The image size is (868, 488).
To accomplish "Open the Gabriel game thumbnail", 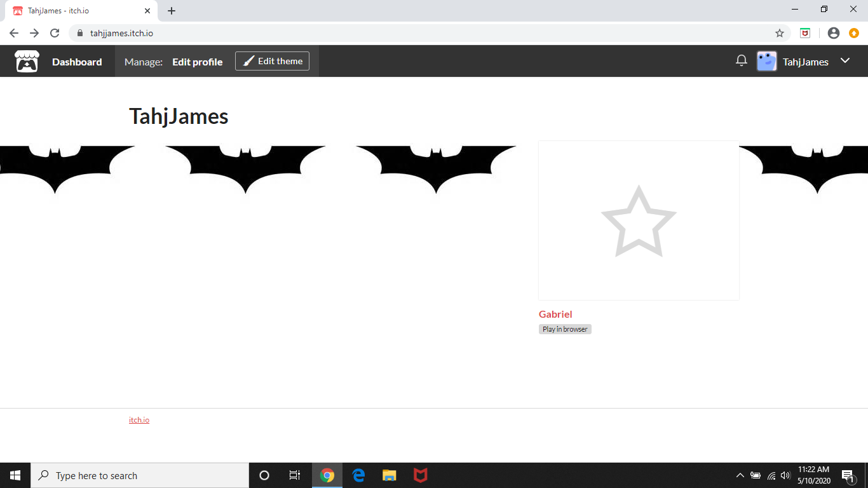I will click(x=639, y=220).
